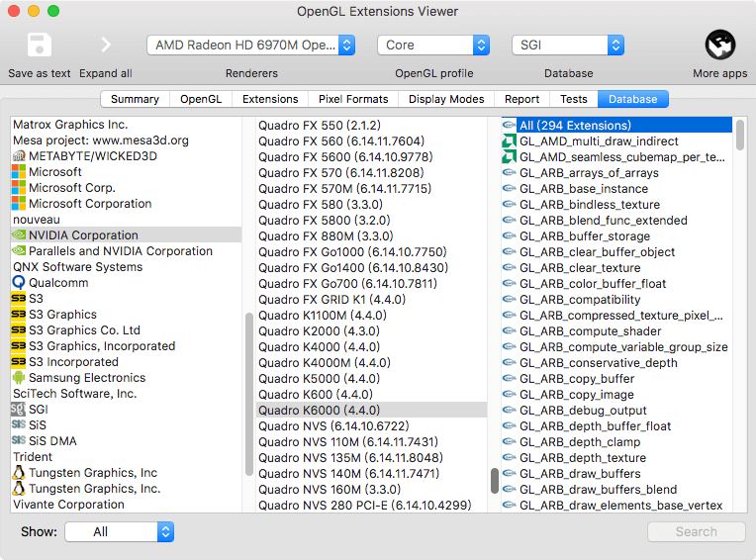The image size is (756, 560).
Task: Select Quadro FX 550 (2.1.2) renderer
Action: (371, 126)
